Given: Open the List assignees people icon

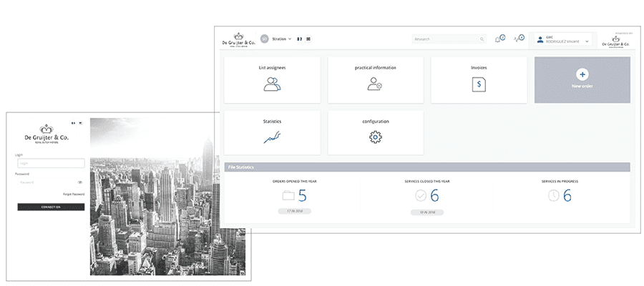Looking at the screenshot, I should point(273,84).
